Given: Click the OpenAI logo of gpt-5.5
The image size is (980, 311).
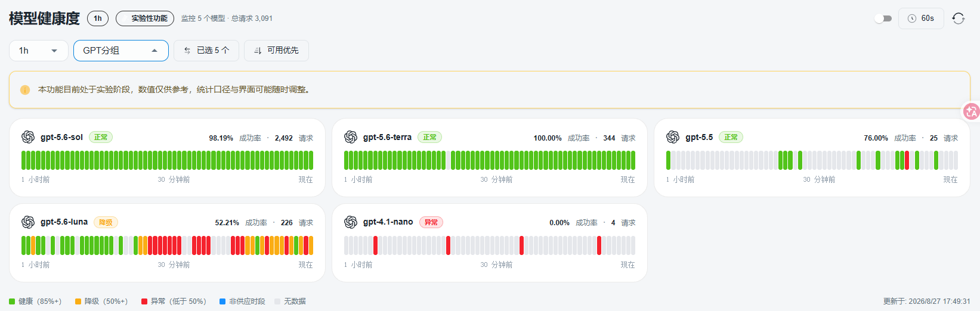Looking at the screenshot, I should coord(673,137).
